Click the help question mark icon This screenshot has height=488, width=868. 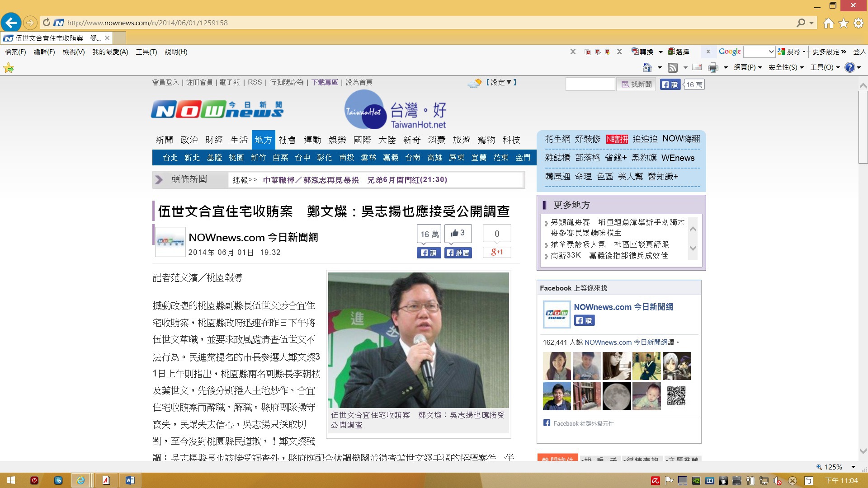point(849,68)
